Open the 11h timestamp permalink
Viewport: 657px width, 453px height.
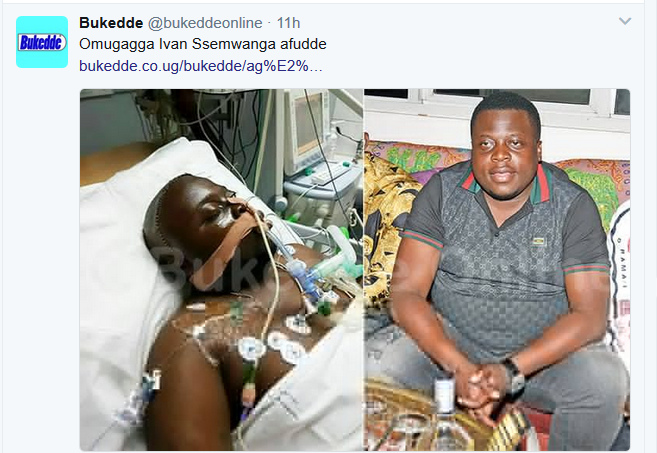point(288,23)
